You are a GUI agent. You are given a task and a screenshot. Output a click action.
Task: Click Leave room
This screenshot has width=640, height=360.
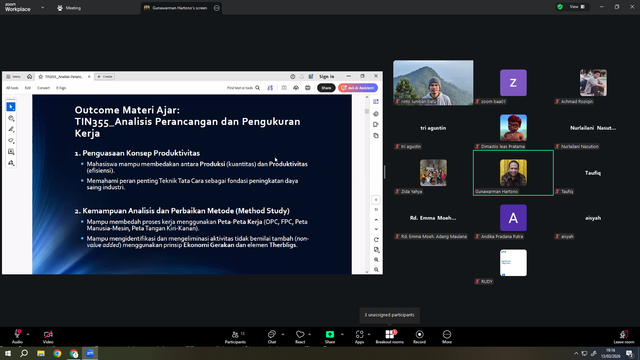click(x=624, y=337)
